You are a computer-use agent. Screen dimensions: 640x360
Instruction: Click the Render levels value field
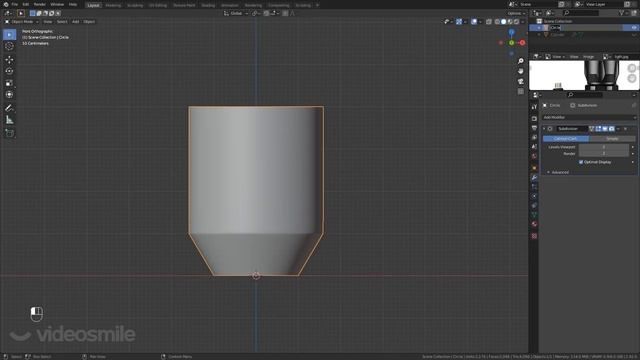[x=604, y=153]
